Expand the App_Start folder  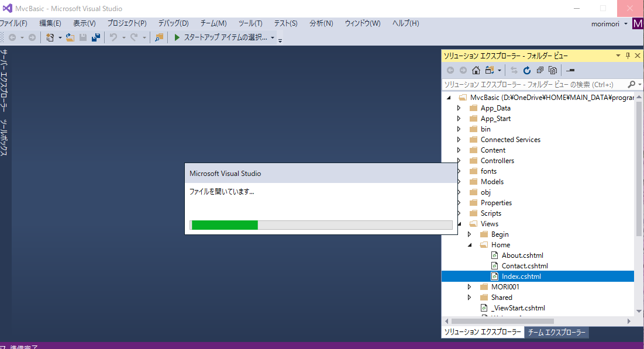[459, 119]
